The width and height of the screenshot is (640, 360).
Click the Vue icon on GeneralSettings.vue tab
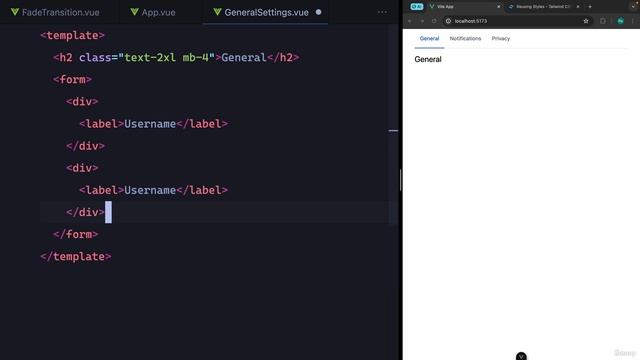coord(218,12)
